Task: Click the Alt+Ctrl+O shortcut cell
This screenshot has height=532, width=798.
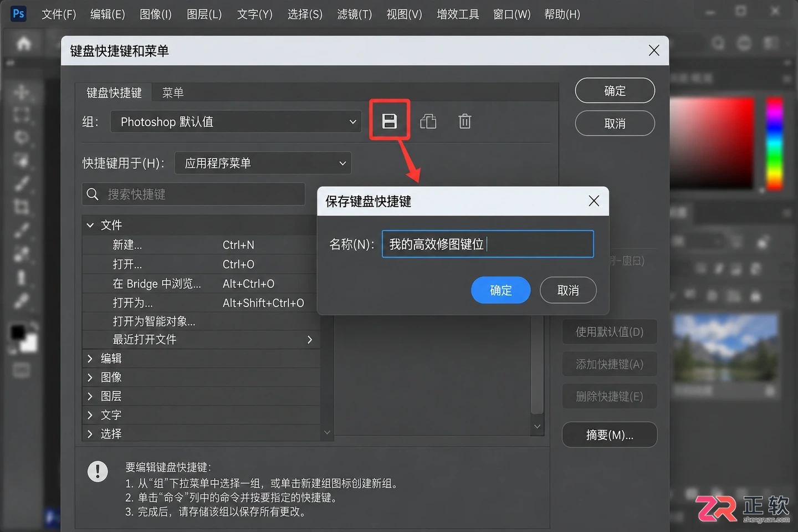Action: pos(248,284)
